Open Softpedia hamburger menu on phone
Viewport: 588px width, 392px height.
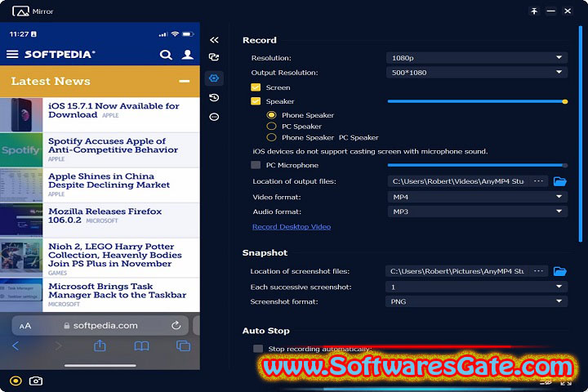click(x=12, y=55)
